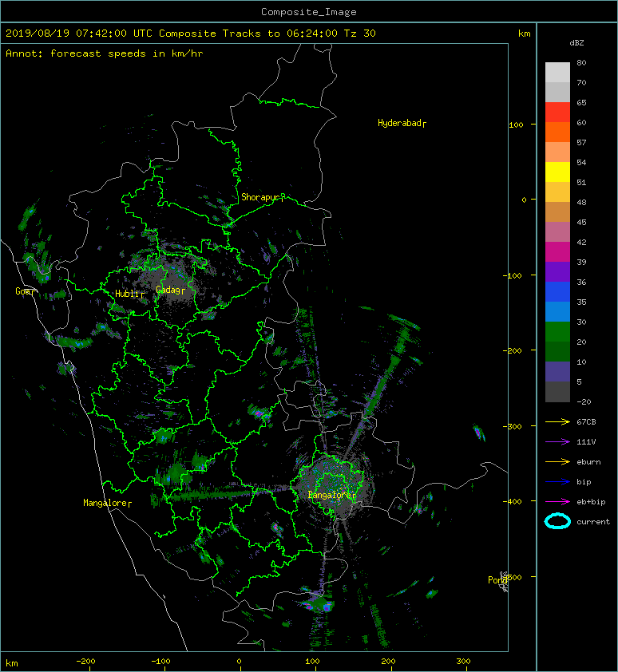Select the light orange 57 dBZ swatch
Screen dimensions: 618x672
pos(557,152)
